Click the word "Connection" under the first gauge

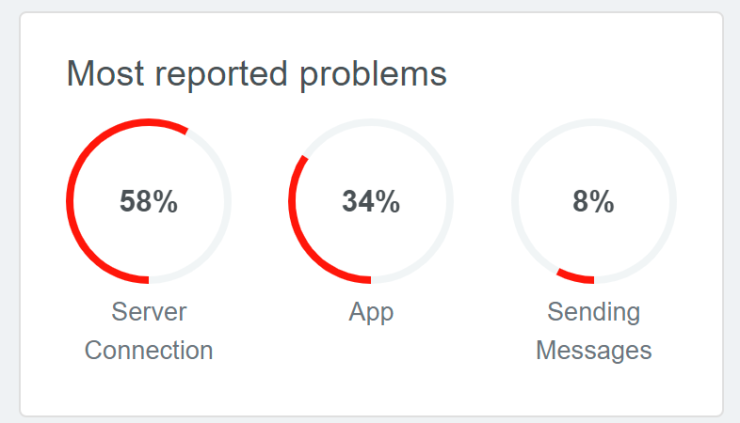pos(148,351)
